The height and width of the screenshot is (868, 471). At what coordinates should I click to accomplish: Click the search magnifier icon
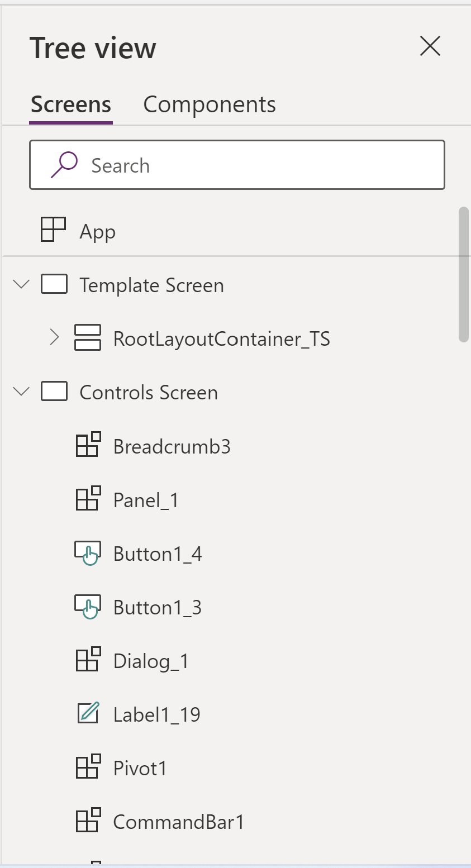coord(64,165)
